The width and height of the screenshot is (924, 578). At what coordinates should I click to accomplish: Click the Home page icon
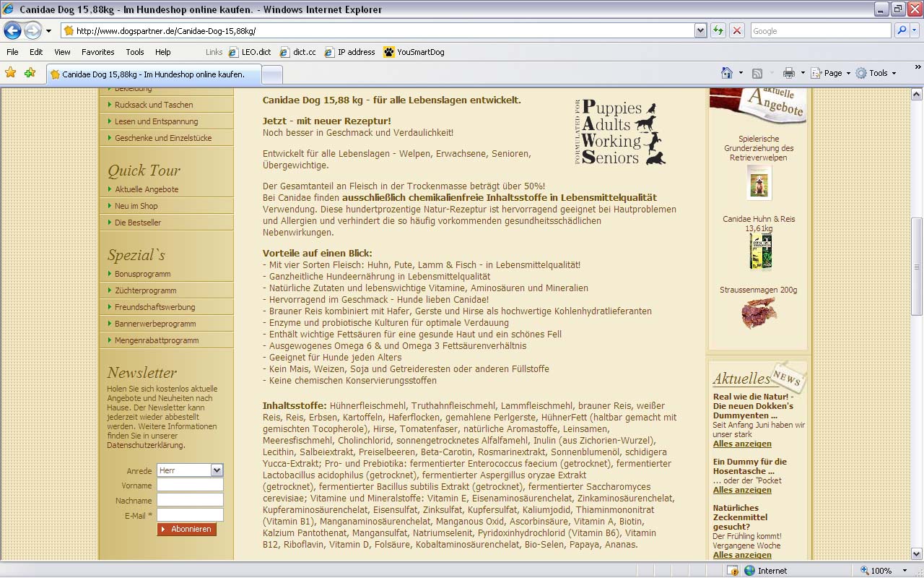coord(727,73)
